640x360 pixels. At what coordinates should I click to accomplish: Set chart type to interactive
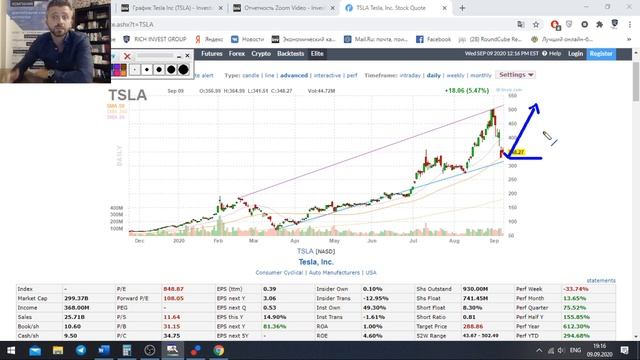coord(327,76)
